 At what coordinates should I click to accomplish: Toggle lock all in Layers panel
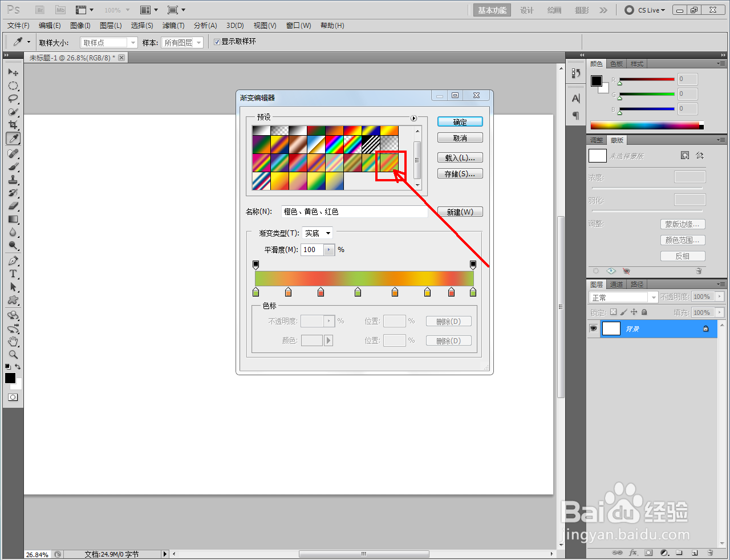[x=644, y=312]
